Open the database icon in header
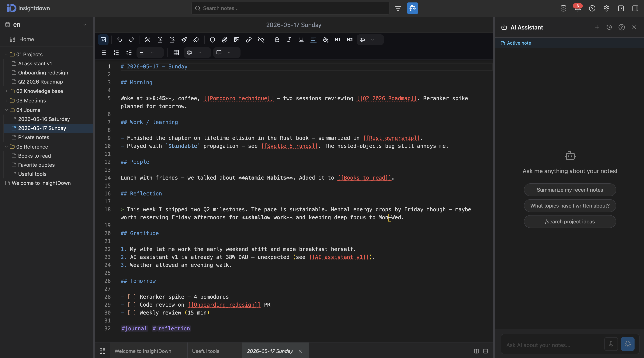Image resolution: width=644 pixels, height=358 pixels. (x=563, y=8)
